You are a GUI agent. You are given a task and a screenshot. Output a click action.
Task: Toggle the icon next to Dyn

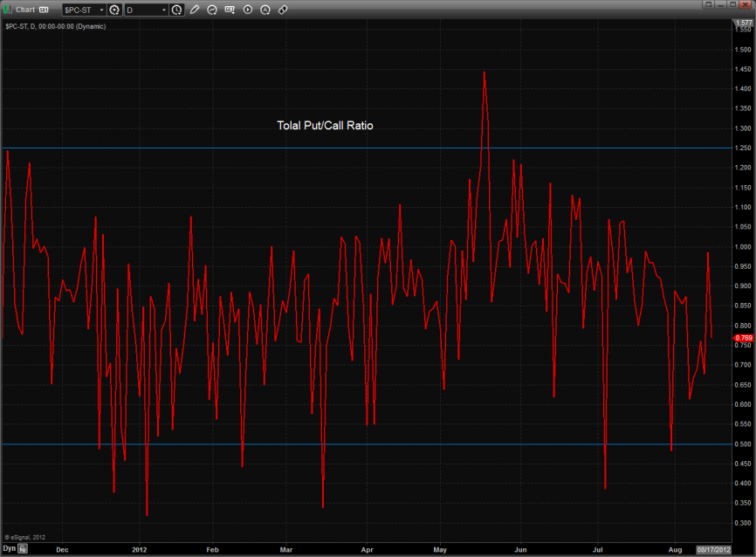[23, 550]
